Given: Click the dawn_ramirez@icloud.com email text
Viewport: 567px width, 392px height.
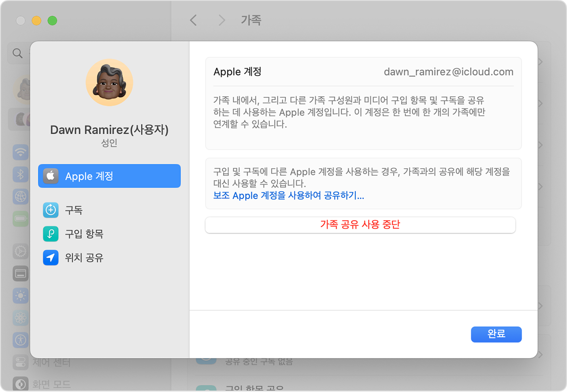Looking at the screenshot, I should tap(448, 72).
